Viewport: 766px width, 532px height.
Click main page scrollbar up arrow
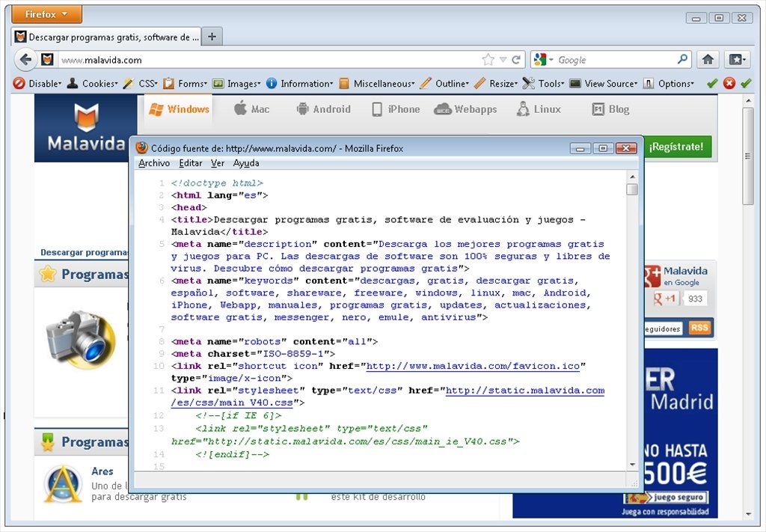pyautogui.click(x=748, y=100)
